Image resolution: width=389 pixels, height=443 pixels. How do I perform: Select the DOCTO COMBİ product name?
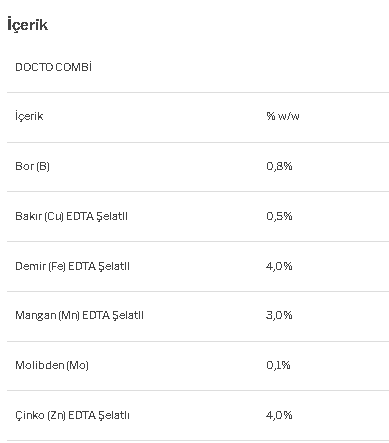(54, 67)
